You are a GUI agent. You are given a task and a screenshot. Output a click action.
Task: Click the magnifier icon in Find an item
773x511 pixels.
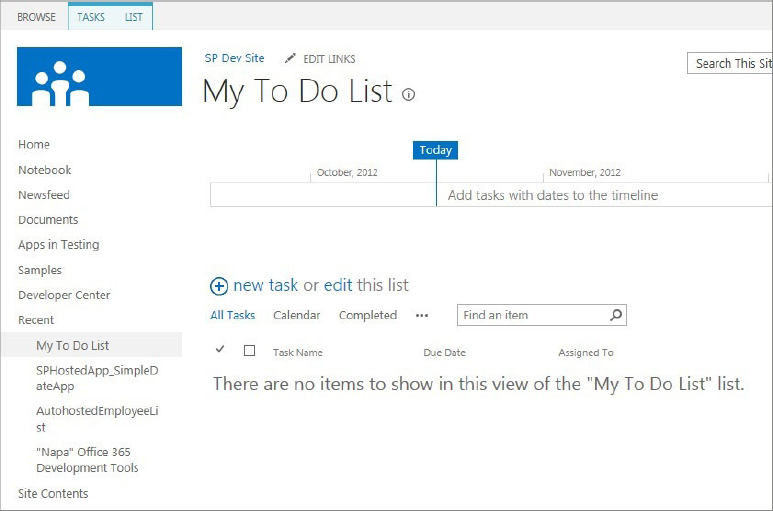616,314
